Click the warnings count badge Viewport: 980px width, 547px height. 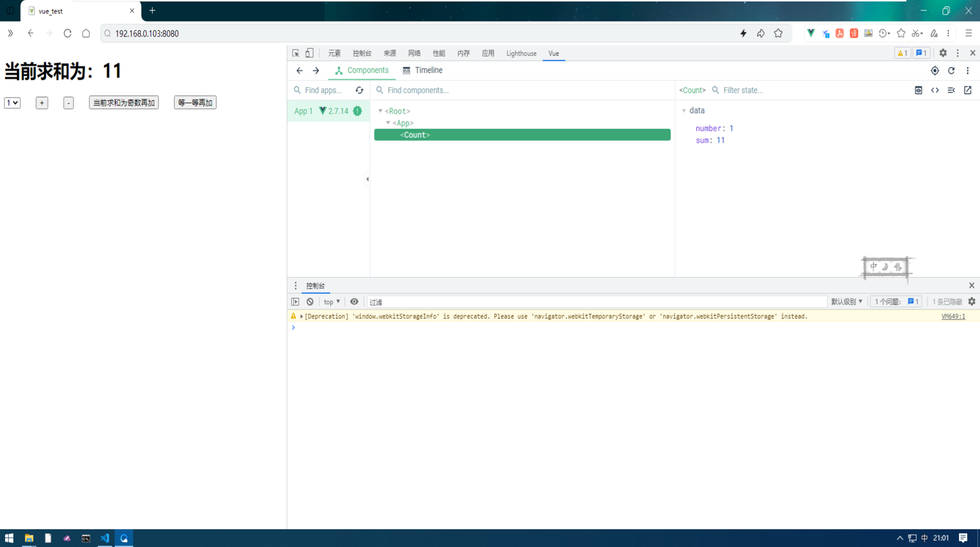902,53
